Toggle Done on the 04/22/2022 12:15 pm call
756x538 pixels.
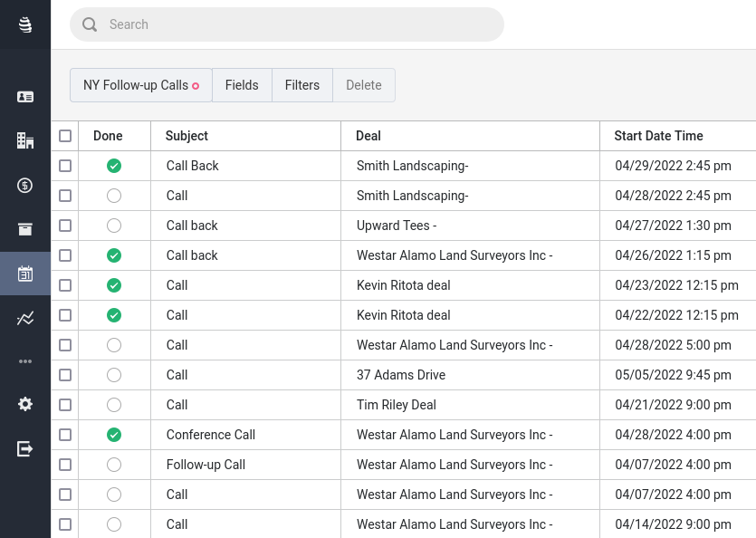[x=114, y=315]
